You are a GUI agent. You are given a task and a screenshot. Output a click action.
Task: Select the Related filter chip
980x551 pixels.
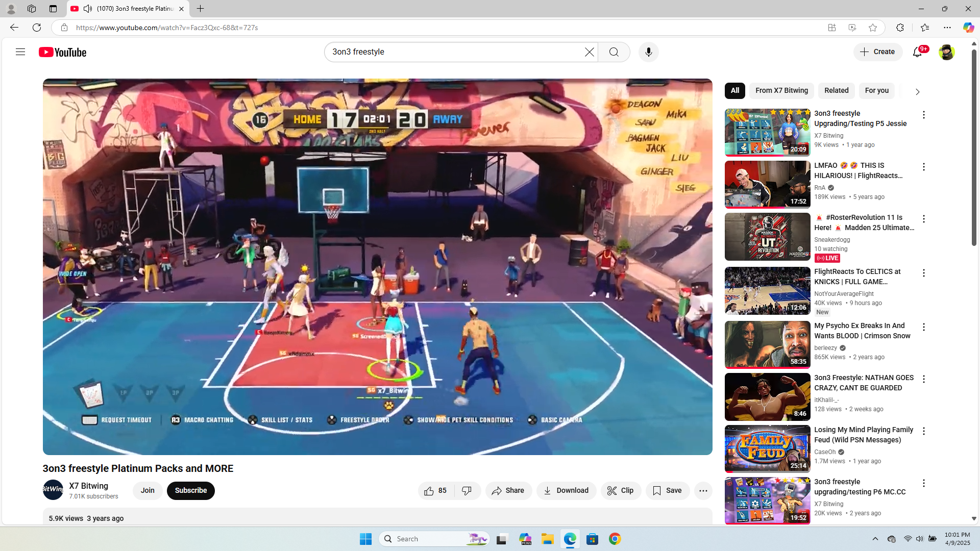tap(837, 91)
